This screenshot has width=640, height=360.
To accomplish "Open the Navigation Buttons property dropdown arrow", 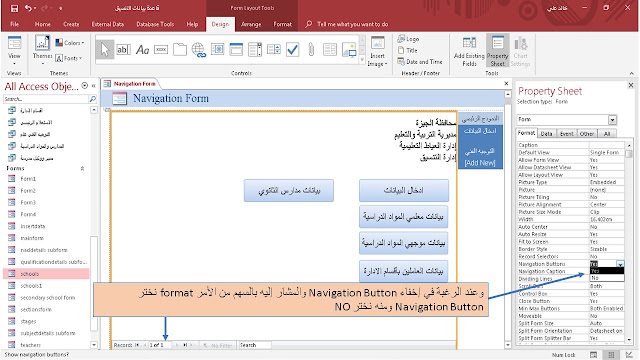I will click(x=620, y=264).
